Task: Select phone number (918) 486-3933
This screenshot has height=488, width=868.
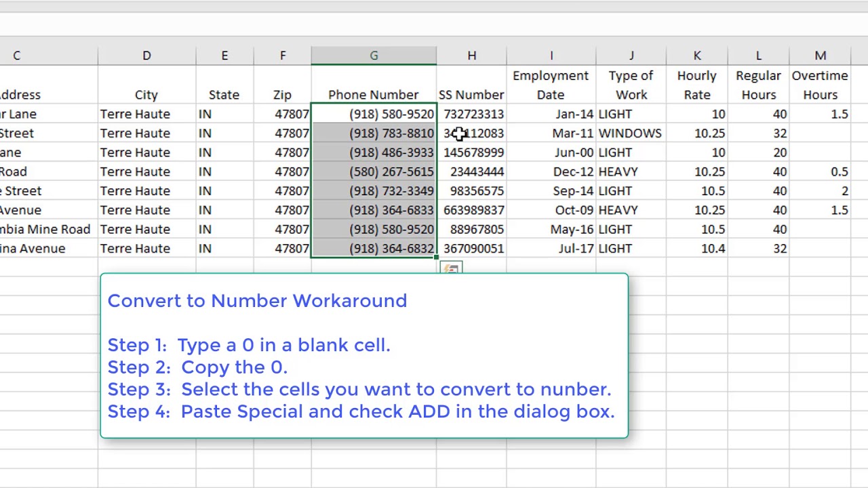Action: [374, 152]
